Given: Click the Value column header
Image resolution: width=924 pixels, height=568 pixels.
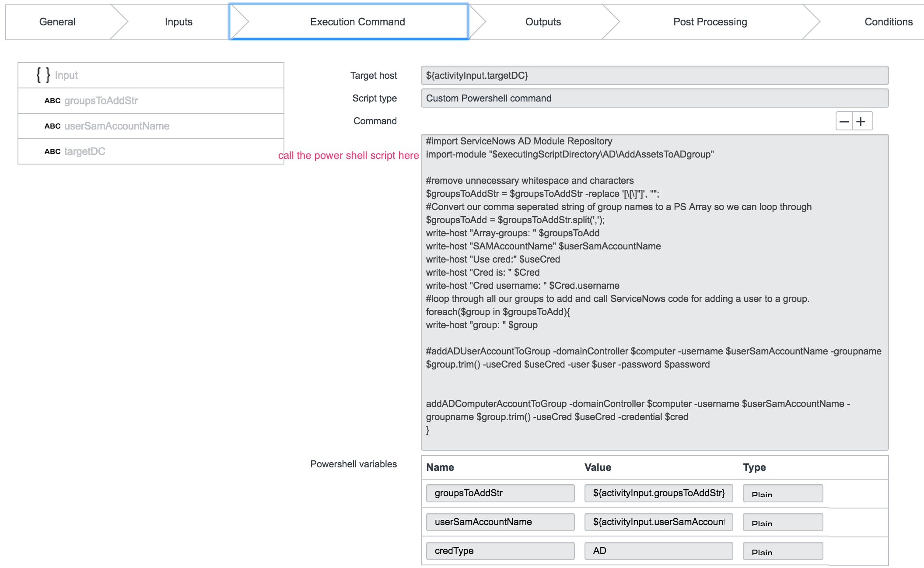Looking at the screenshot, I should pyautogui.click(x=598, y=467).
